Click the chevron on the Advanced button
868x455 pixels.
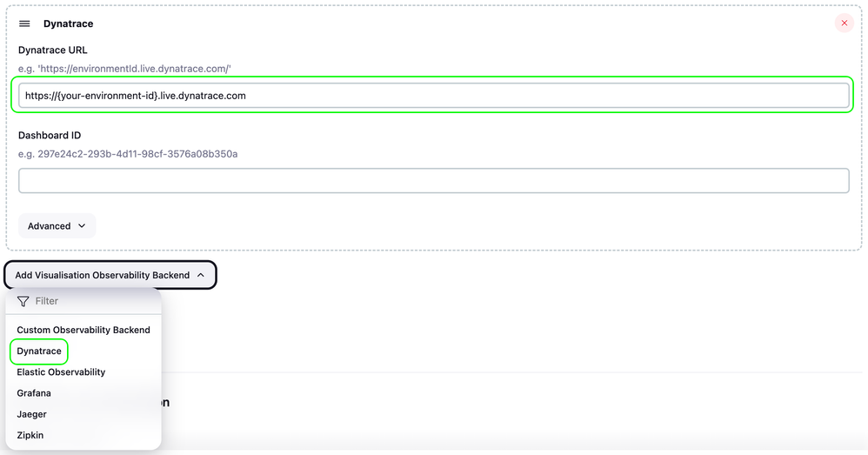82,226
